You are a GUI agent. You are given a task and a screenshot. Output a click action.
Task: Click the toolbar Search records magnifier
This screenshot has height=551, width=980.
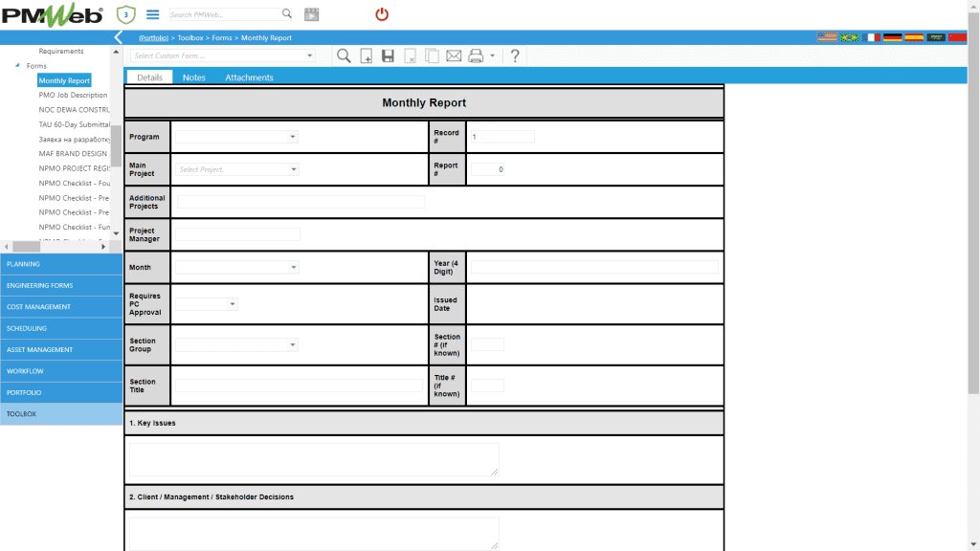click(344, 55)
